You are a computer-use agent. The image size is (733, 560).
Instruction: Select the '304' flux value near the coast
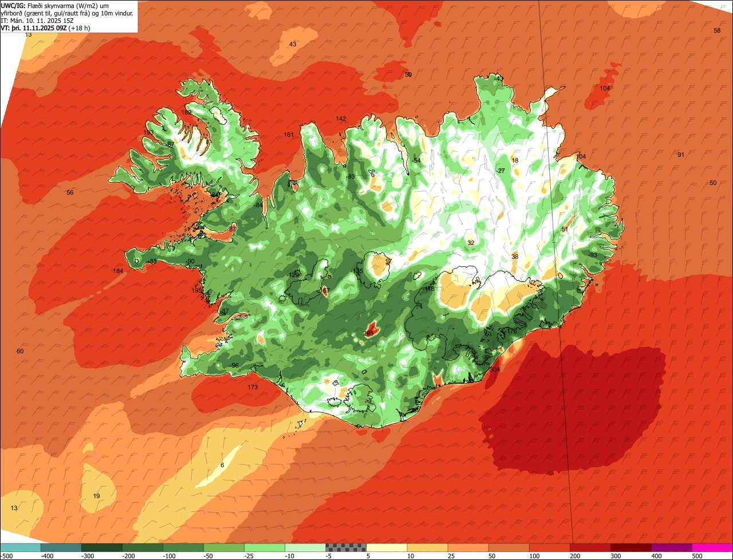click(495, 369)
